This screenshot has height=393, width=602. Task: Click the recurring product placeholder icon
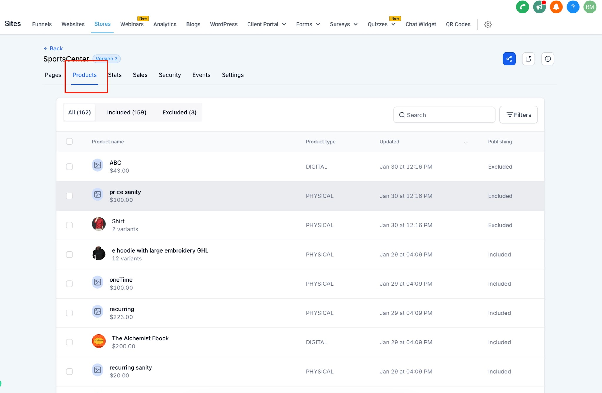(98, 311)
